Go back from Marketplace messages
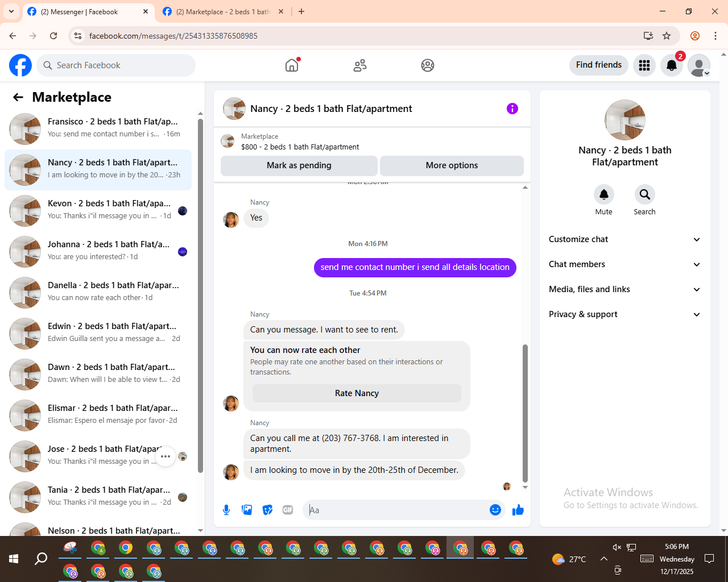 tap(18, 97)
